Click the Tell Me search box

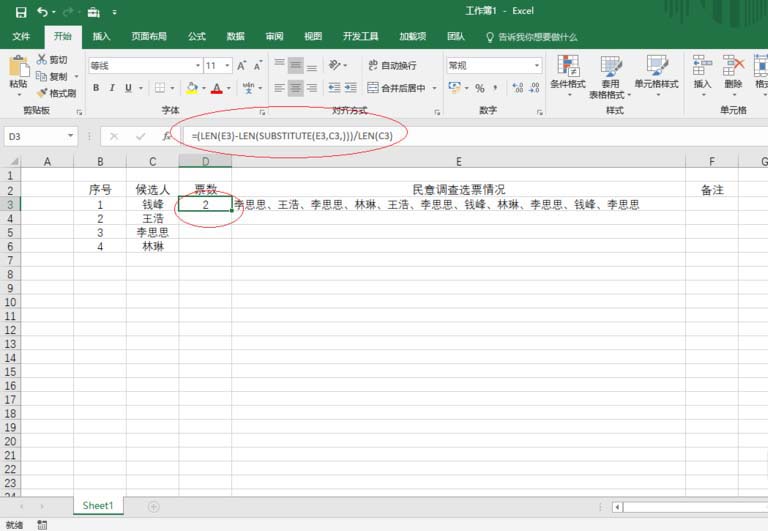click(532, 37)
